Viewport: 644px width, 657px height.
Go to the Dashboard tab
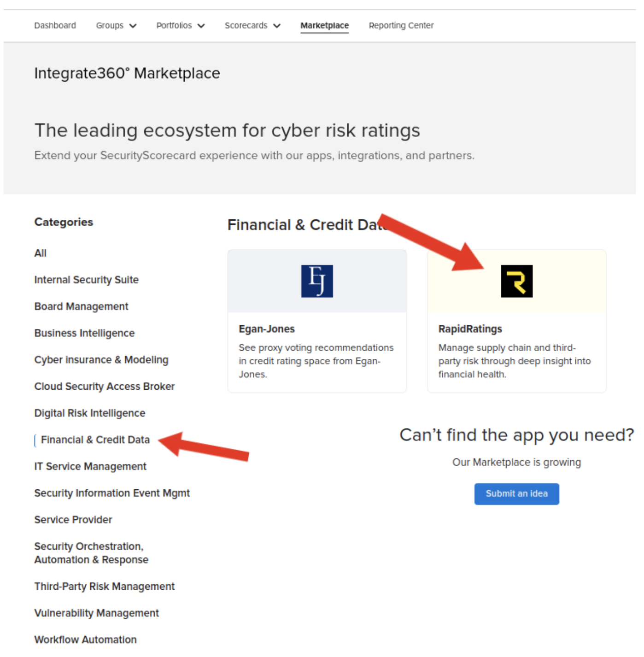point(55,25)
